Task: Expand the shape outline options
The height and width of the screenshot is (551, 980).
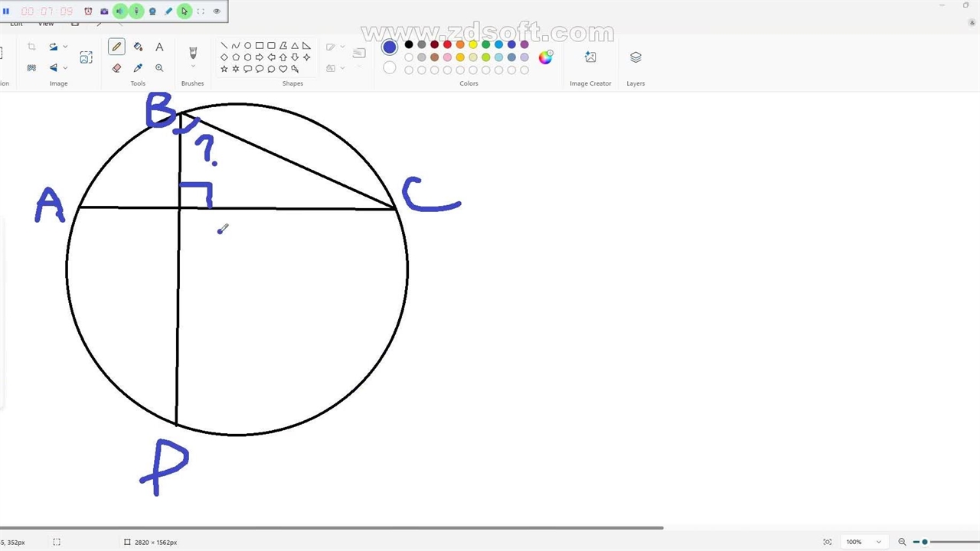Action: coord(341,47)
